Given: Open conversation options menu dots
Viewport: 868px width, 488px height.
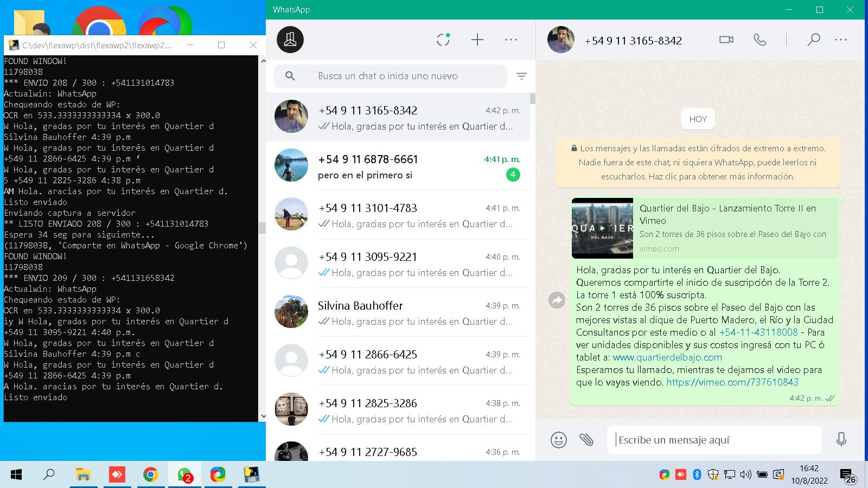Looking at the screenshot, I should pos(841,40).
